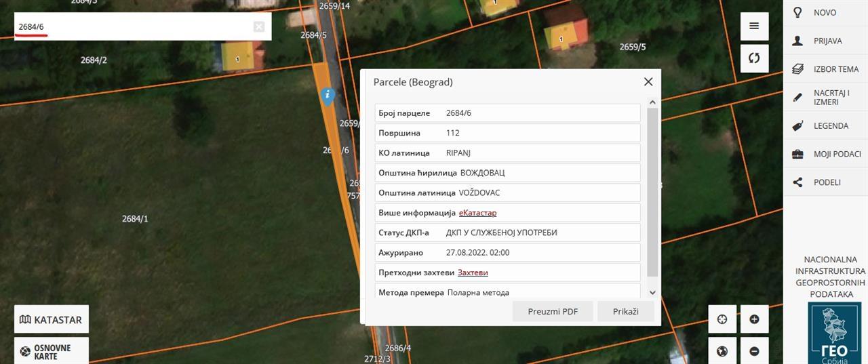The width and height of the screenshot is (868, 364).
Task: Click the lightbulb icon next to NOVO
Action: click(797, 12)
